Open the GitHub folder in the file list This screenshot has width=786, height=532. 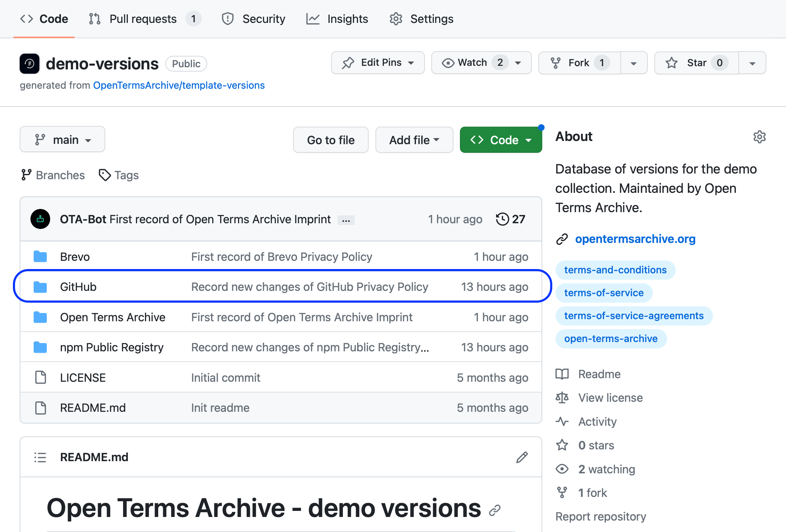[78, 286]
